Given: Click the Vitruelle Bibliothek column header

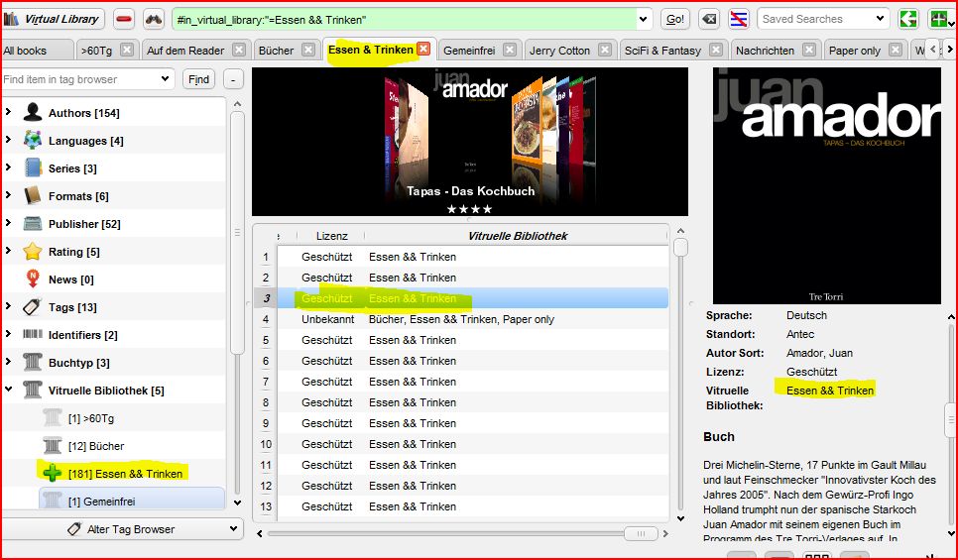Looking at the screenshot, I should coord(517,236).
